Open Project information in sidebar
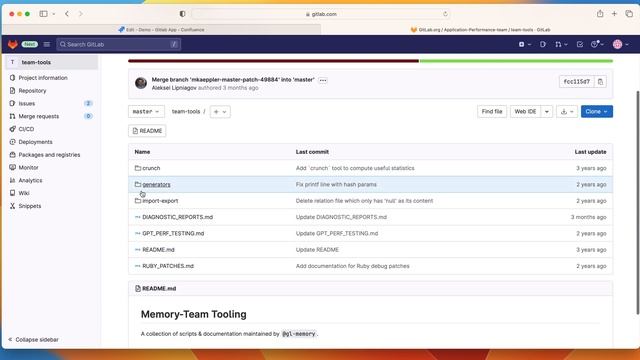 (43, 78)
